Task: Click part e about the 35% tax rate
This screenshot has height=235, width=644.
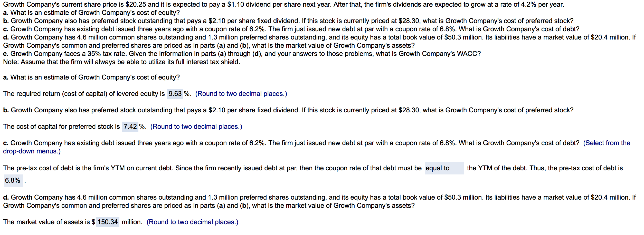Action: pyautogui.click(x=242, y=54)
